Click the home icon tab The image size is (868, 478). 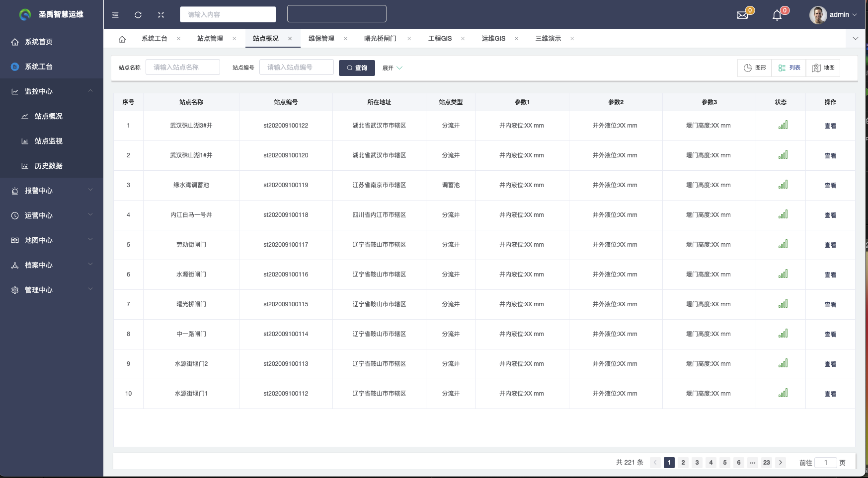pos(122,39)
